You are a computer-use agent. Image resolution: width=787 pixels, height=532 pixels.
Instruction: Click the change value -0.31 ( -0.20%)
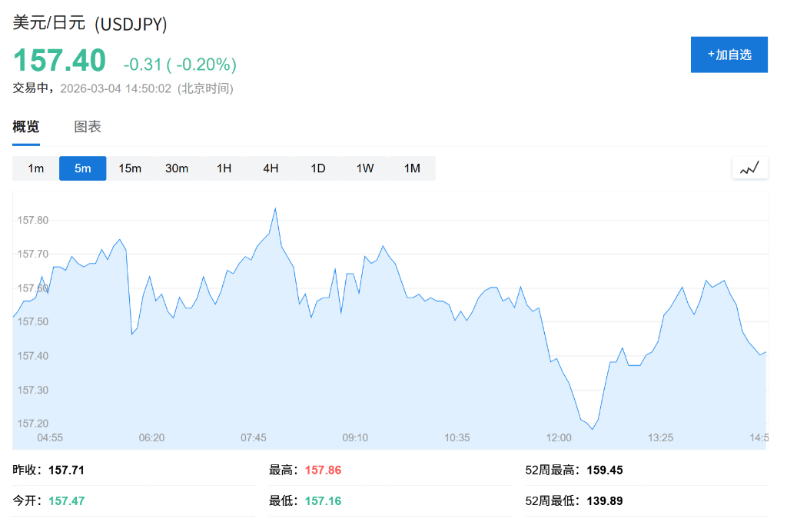[180, 65]
